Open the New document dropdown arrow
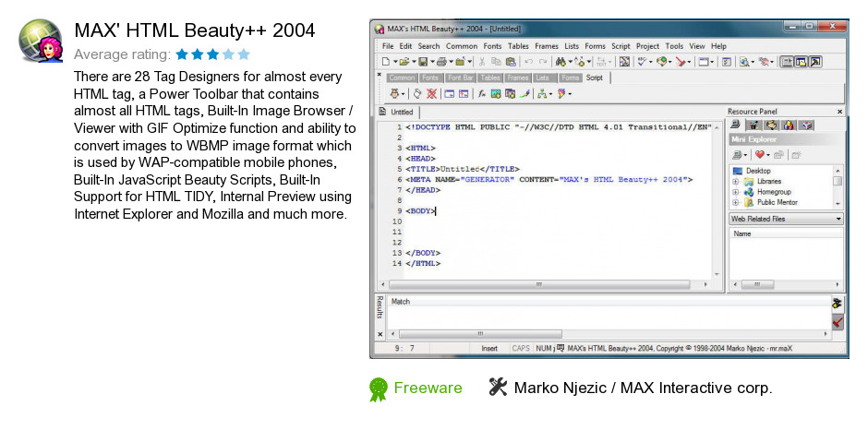This screenshot has height=430, width=868. (x=395, y=62)
